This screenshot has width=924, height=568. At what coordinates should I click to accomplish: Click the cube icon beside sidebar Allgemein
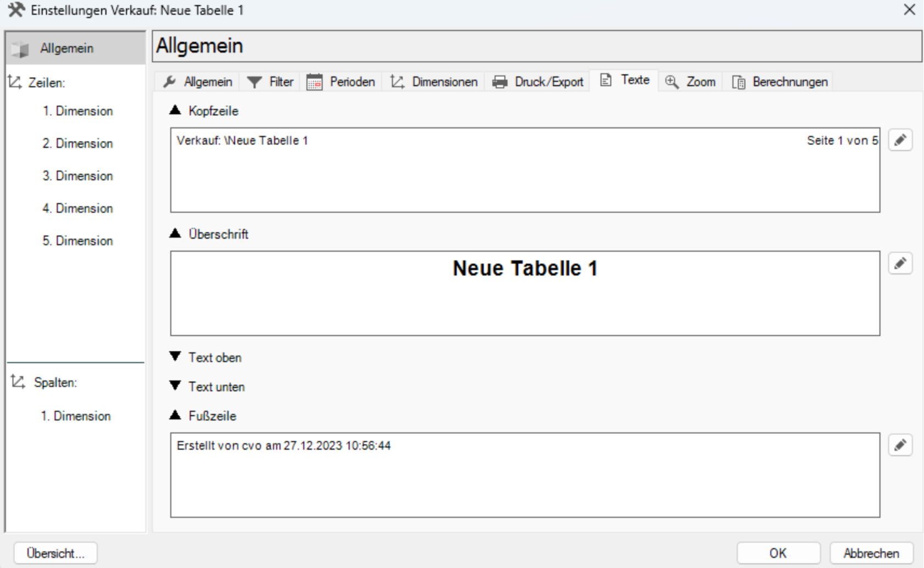pyautogui.click(x=20, y=49)
